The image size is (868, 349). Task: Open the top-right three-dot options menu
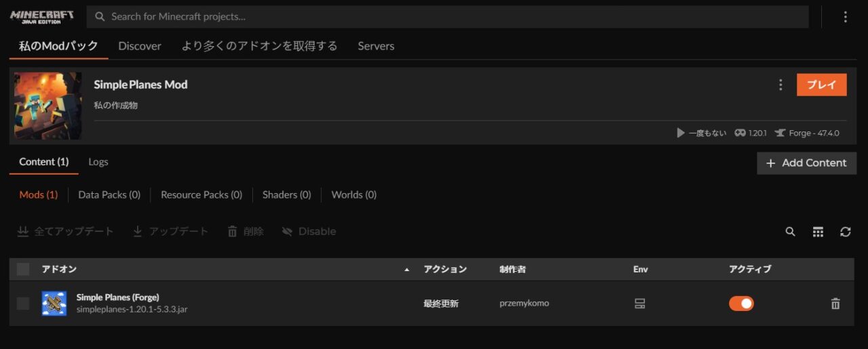pos(845,17)
